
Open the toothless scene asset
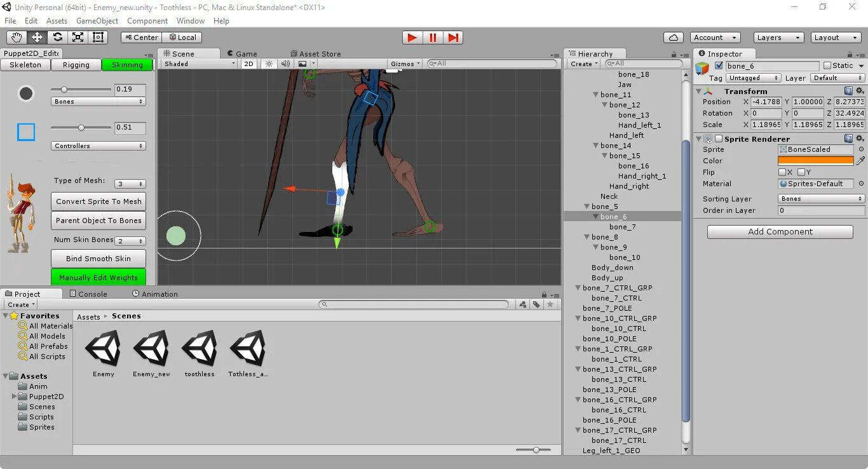click(200, 353)
